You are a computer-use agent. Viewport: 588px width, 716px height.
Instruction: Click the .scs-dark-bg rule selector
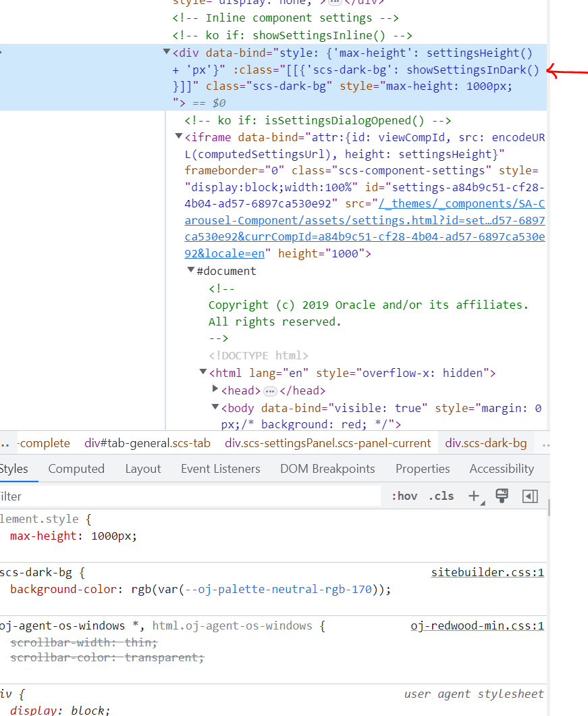coord(36,572)
